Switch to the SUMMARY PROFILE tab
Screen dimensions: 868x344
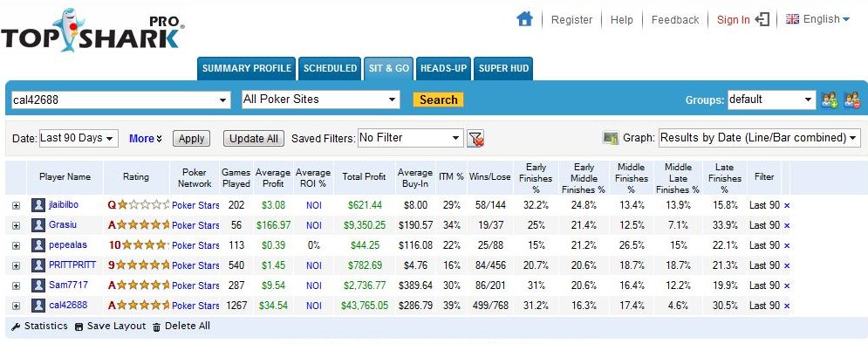click(x=246, y=69)
